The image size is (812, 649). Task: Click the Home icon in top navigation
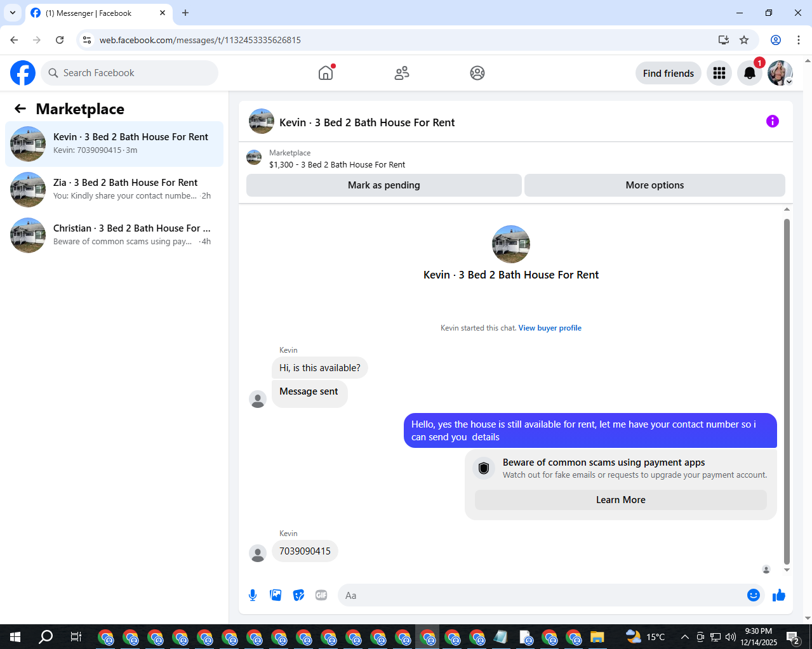click(x=326, y=73)
